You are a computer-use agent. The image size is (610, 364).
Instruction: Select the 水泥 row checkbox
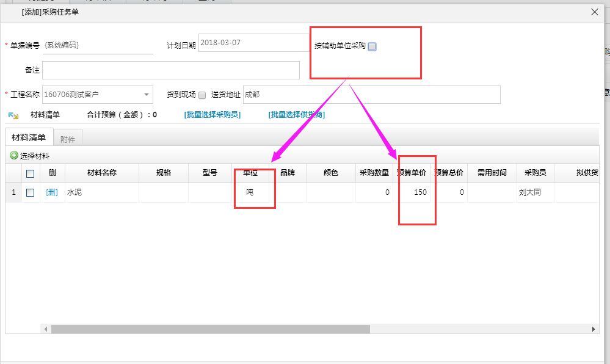31,192
